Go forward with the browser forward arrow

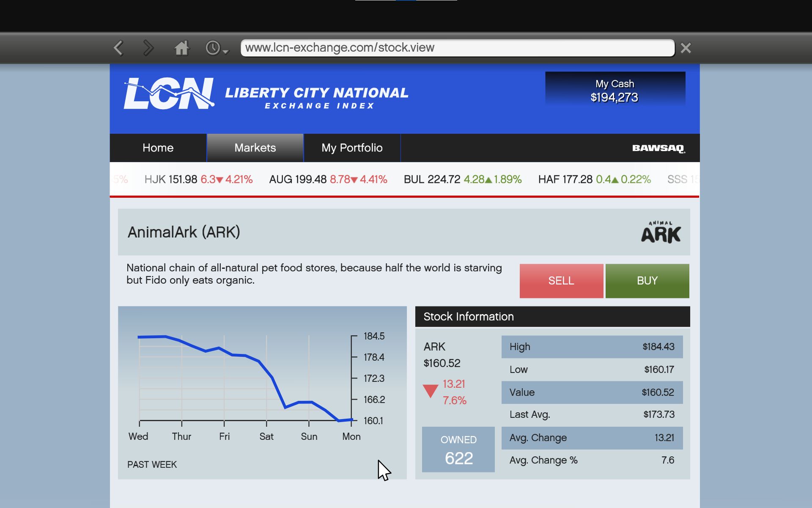pos(148,48)
